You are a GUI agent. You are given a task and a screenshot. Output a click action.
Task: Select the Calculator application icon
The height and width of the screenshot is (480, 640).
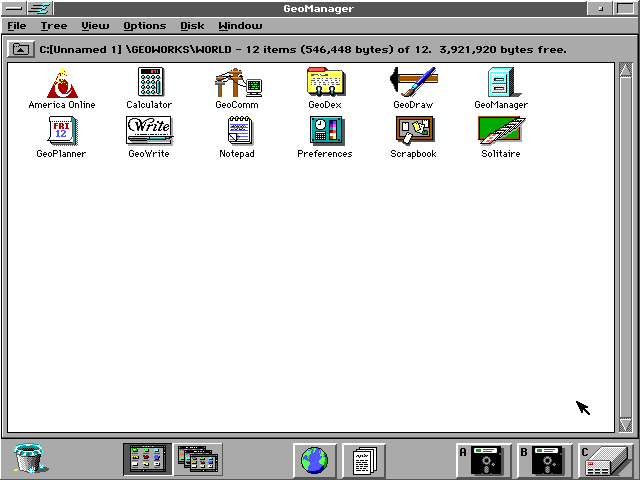149,82
